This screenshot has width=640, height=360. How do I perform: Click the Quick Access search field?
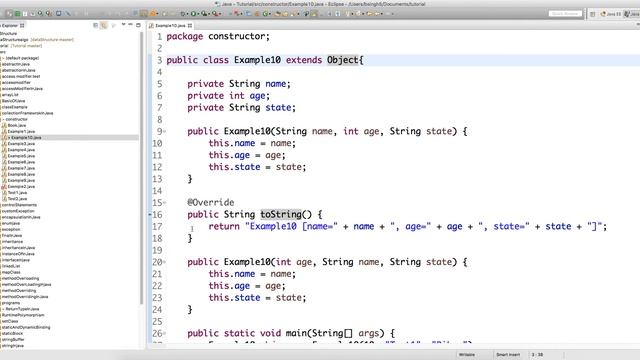(x=565, y=13)
